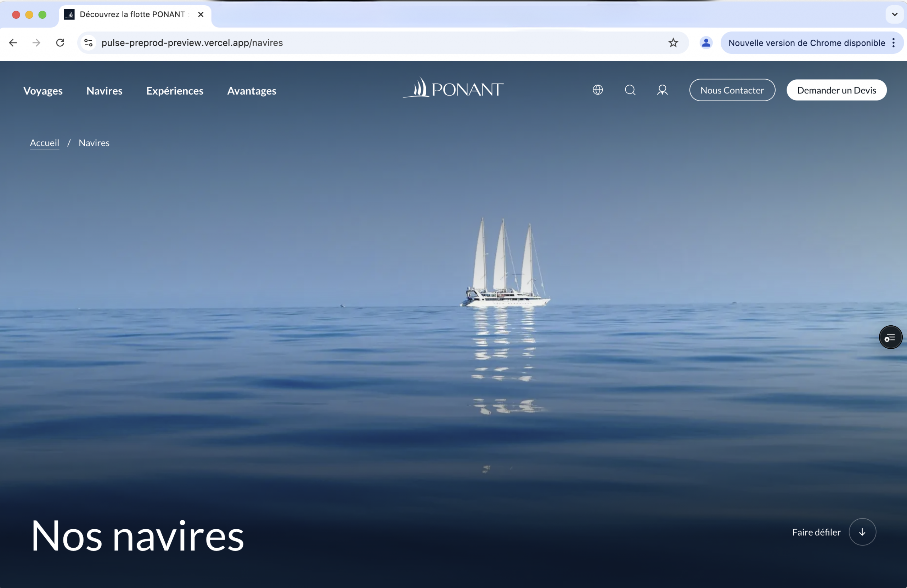Reload the page
This screenshot has height=588, width=907.
60,42
